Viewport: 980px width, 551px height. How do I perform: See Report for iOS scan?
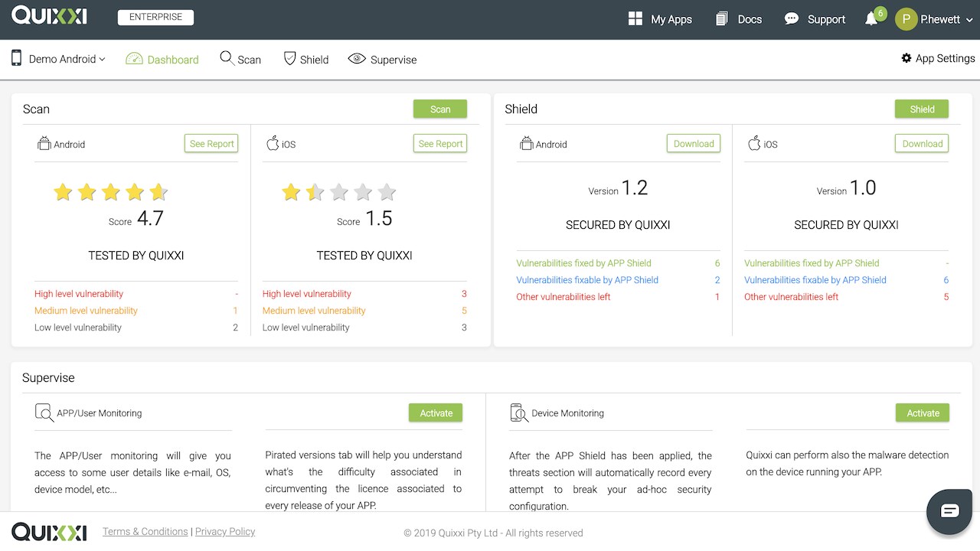pyautogui.click(x=440, y=144)
